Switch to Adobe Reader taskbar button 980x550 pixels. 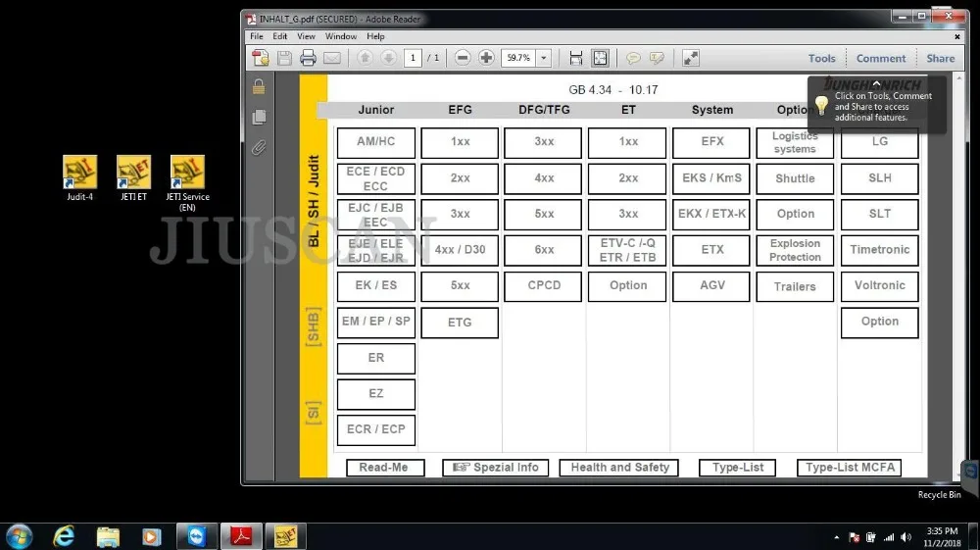(x=241, y=536)
